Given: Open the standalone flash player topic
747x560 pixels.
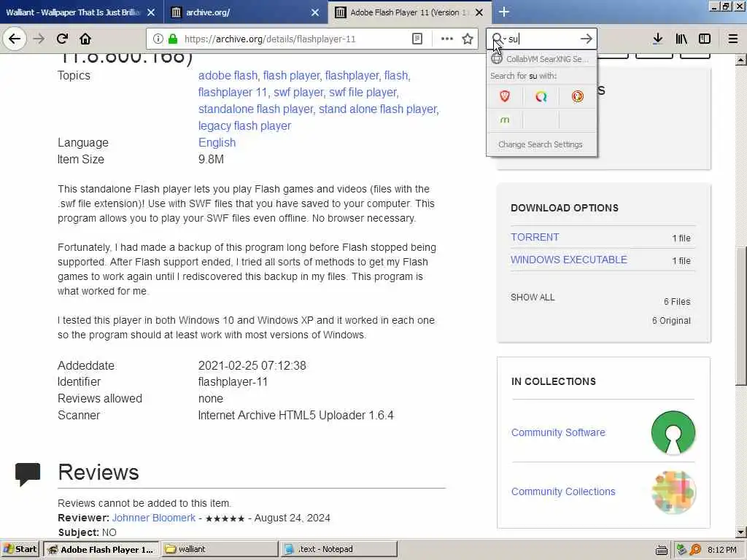Looking at the screenshot, I should click(x=255, y=109).
